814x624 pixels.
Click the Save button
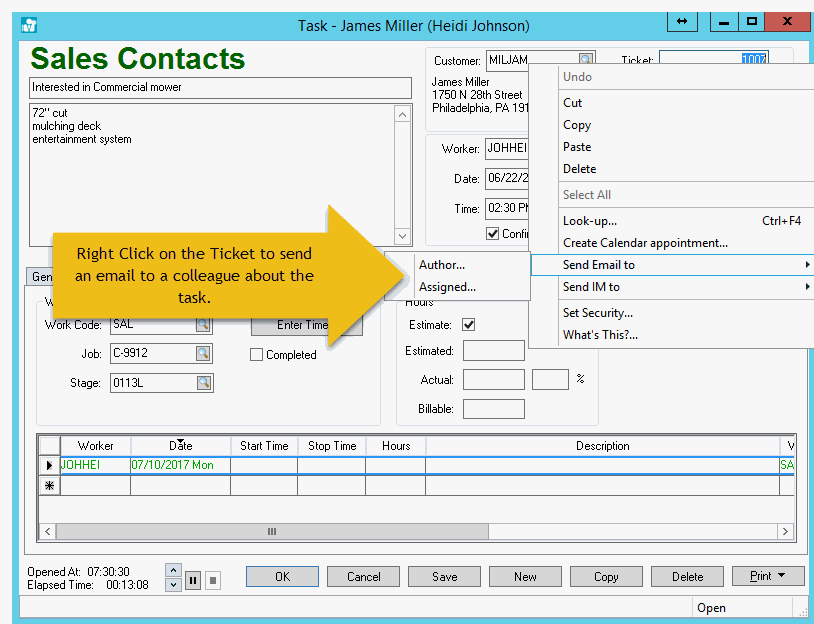click(x=444, y=577)
